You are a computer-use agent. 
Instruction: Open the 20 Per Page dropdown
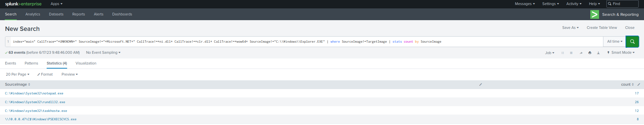pos(17,75)
